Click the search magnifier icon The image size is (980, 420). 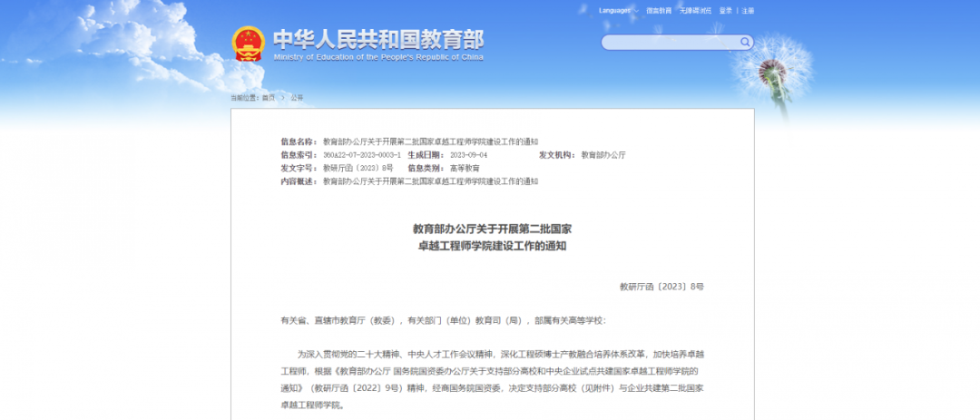click(745, 43)
